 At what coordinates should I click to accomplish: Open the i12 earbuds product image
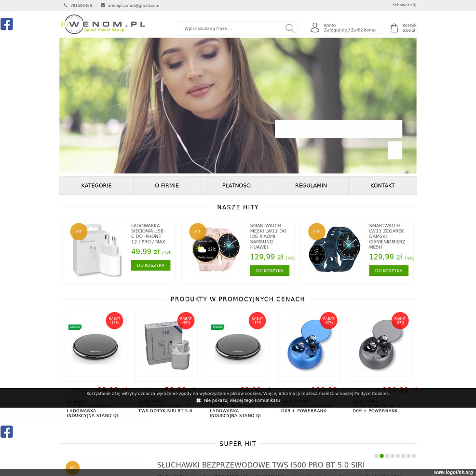tap(166, 345)
